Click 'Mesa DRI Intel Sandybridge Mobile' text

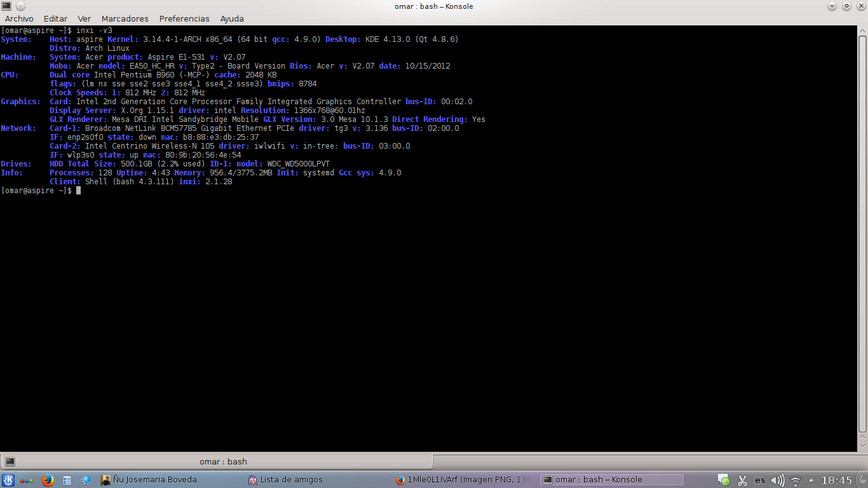click(x=186, y=119)
